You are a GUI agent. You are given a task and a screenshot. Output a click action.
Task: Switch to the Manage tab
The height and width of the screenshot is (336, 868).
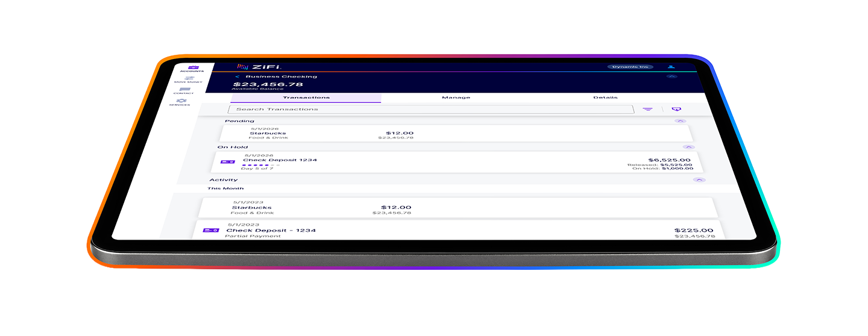(456, 98)
